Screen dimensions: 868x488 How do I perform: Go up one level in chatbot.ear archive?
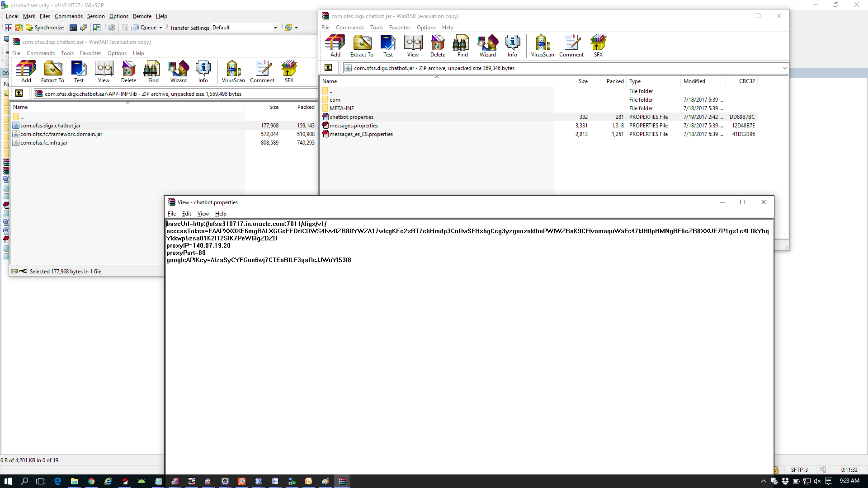tap(19, 94)
